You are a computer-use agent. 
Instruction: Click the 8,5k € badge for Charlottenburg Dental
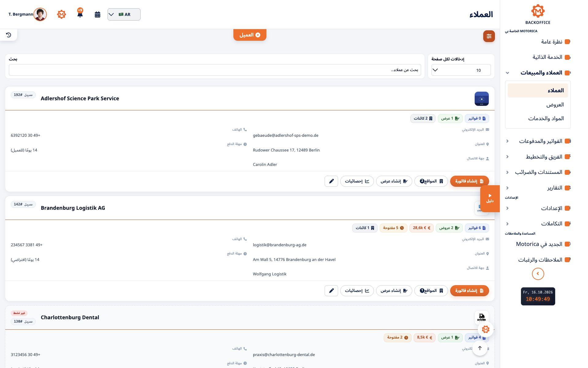424,337
